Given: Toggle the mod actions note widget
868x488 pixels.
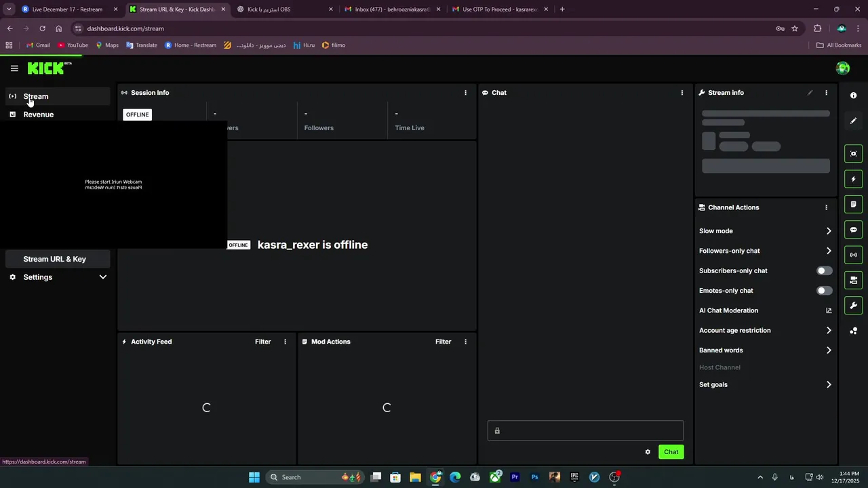Looking at the screenshot, I should pos(853,204).
